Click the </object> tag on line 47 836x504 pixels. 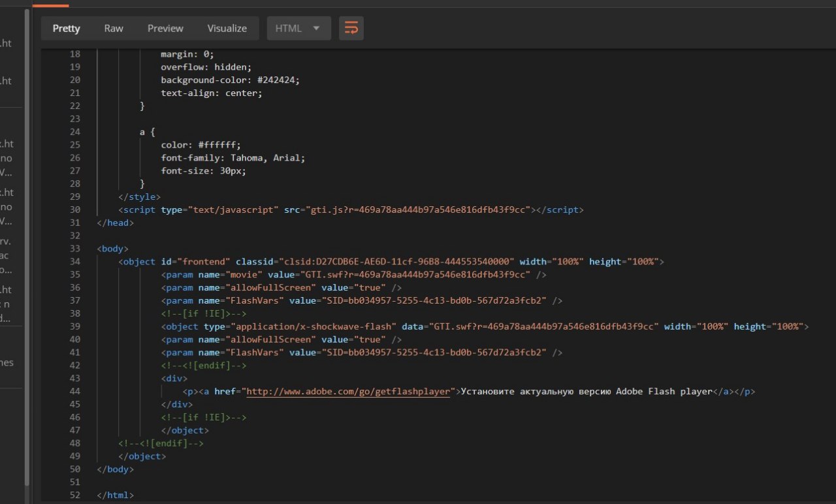coord(185,431)
